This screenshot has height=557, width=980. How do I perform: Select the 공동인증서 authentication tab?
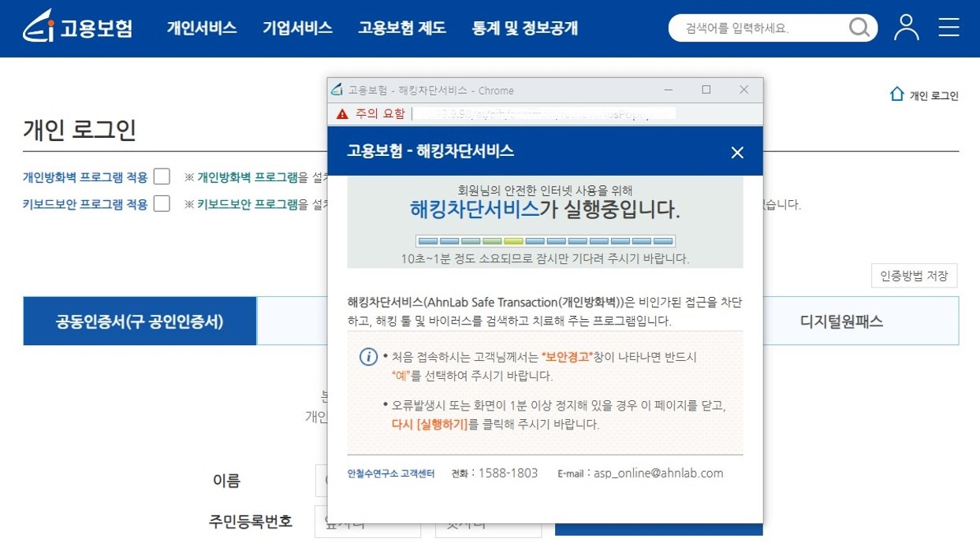[139, 321]
